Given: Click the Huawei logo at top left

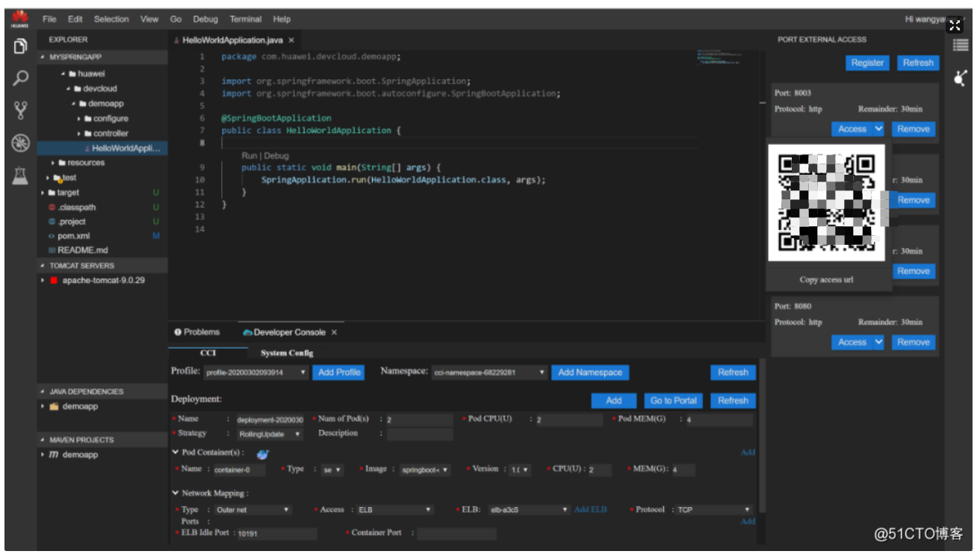Looking at the screenshot, I should pos(19,19).
